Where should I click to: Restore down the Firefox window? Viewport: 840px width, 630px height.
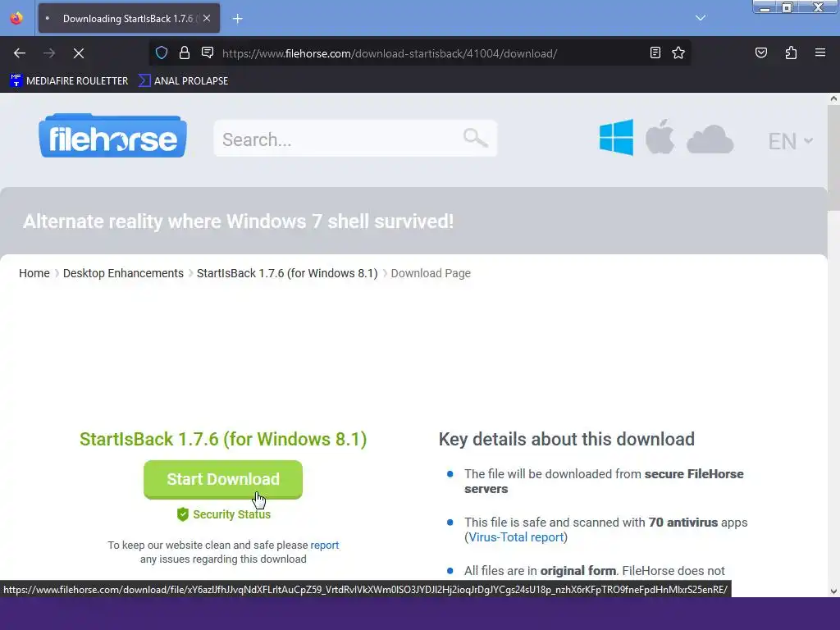(x=787, y=7)
